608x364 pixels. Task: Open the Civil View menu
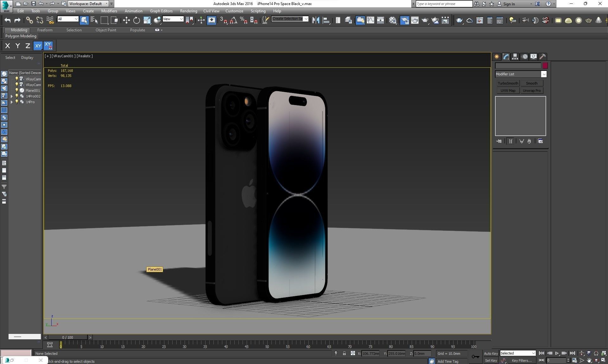click(211, 11)
